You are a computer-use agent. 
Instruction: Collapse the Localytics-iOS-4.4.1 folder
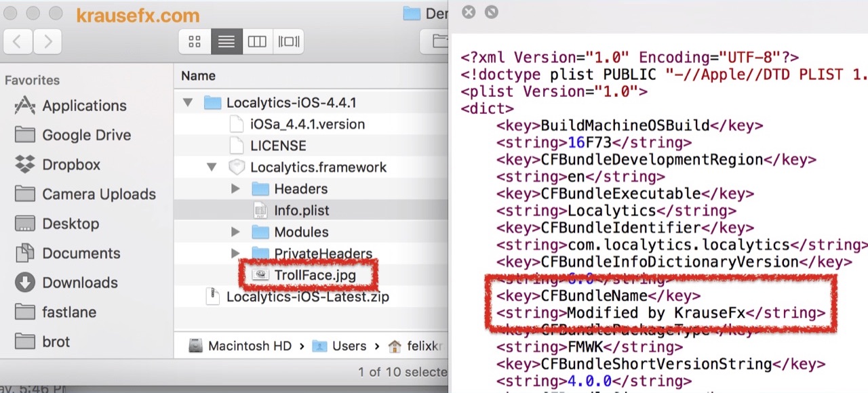point(188,102)
